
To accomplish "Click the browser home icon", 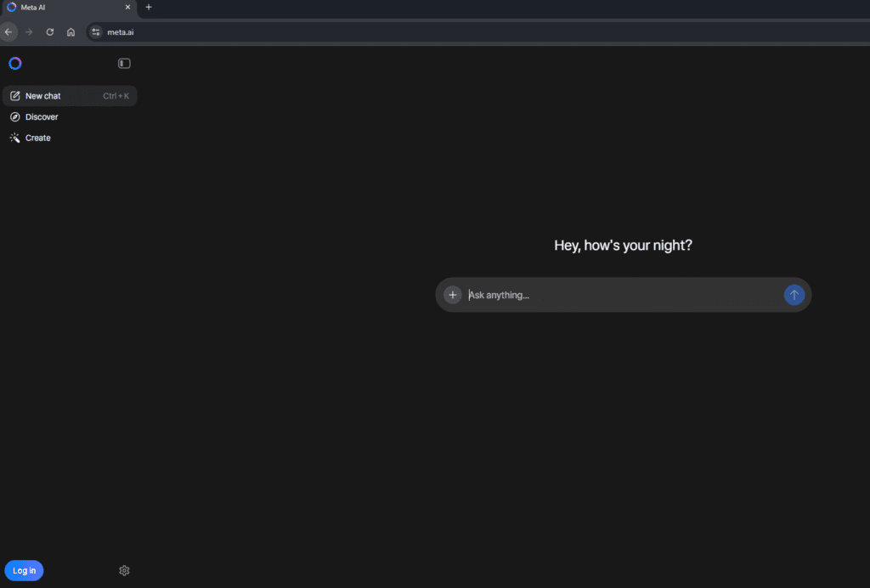I will (71, 32).
